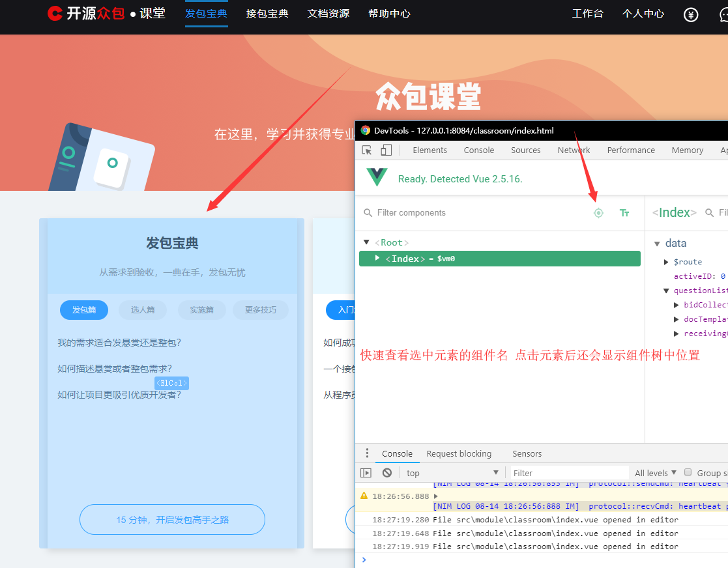Clear the console with the ban icon

(386, 473)
